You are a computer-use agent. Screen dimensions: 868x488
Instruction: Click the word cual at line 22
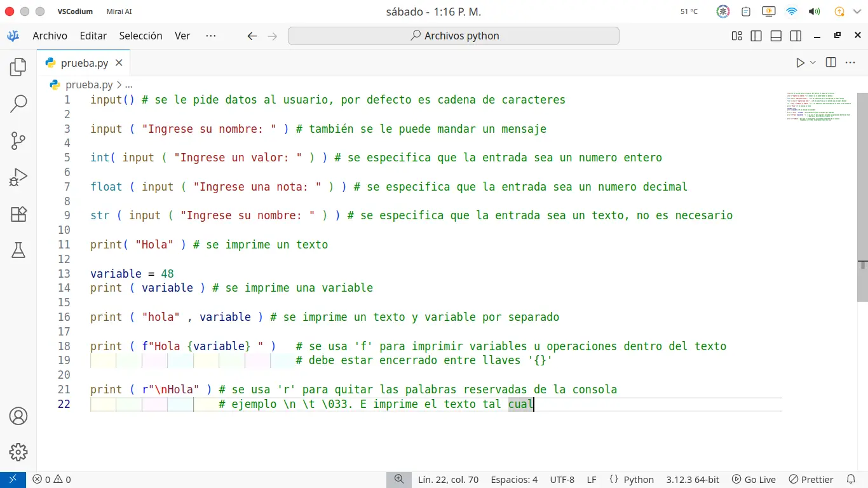tap(521, 404)
